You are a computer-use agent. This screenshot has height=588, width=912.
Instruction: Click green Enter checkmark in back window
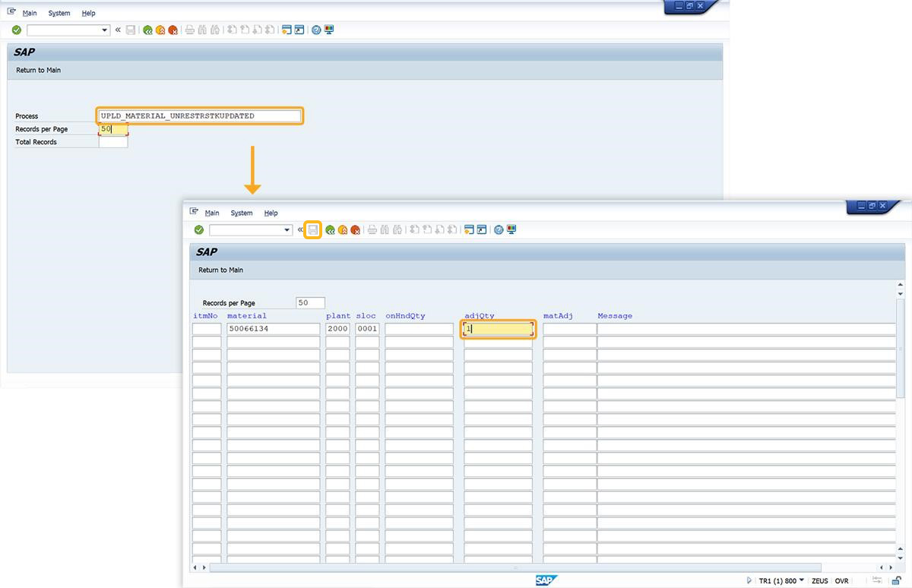point(17,30)
